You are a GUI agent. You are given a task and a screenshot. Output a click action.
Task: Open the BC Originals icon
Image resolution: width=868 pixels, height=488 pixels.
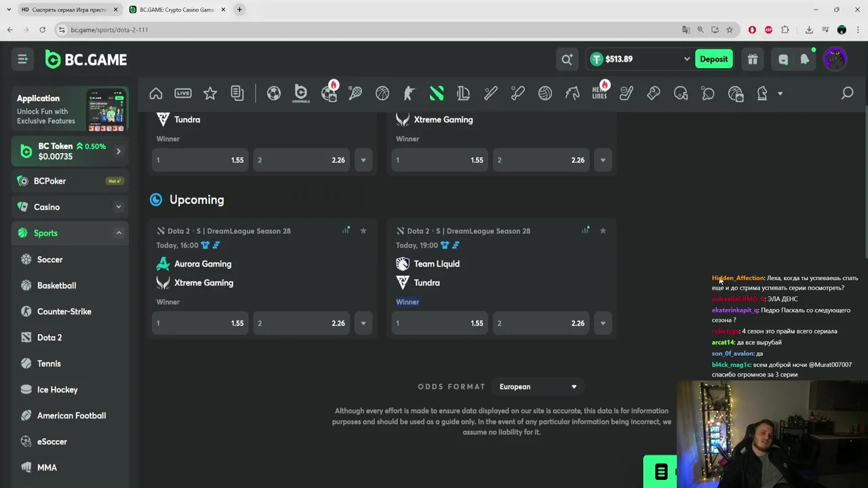(301, 94)
